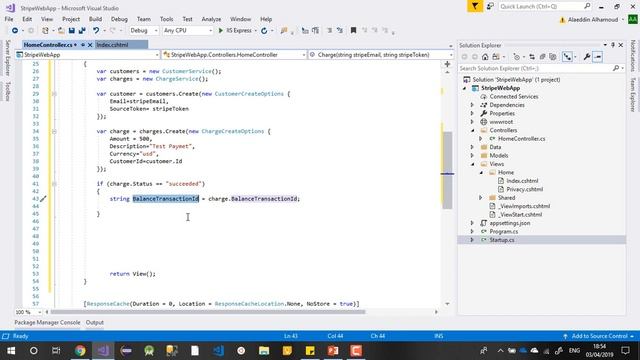640x360 pixels.
Task: Open the Debug configuration dropdown
Action: click(143, 31)
